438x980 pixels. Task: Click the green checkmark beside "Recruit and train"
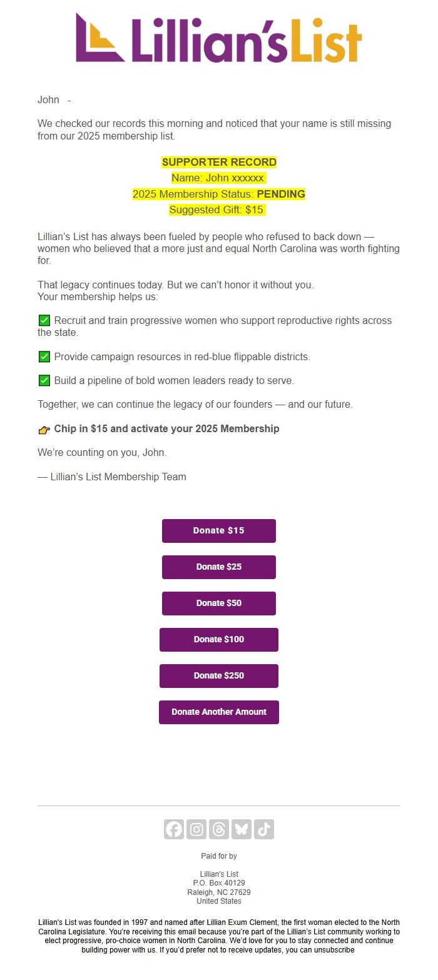tap(44, 321)
